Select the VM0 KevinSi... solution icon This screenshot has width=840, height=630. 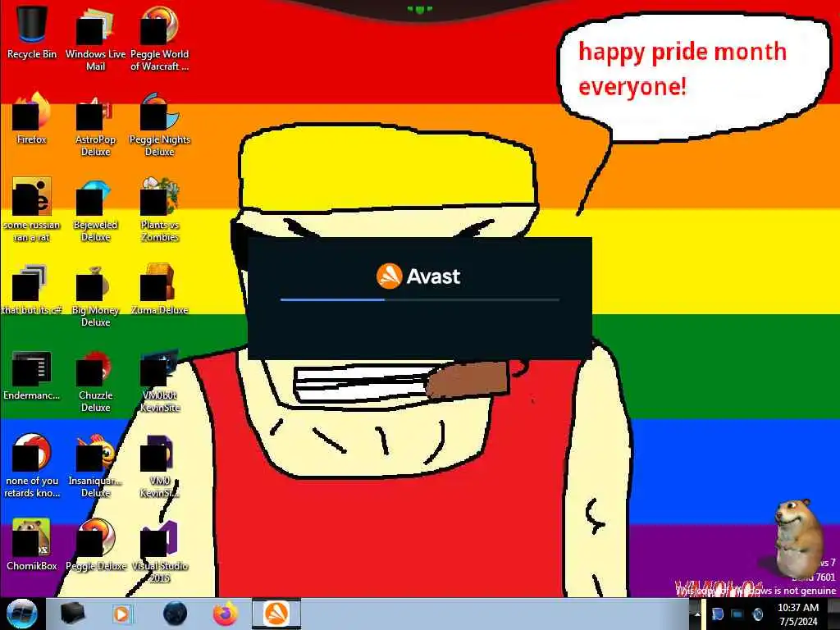point(159,466)
